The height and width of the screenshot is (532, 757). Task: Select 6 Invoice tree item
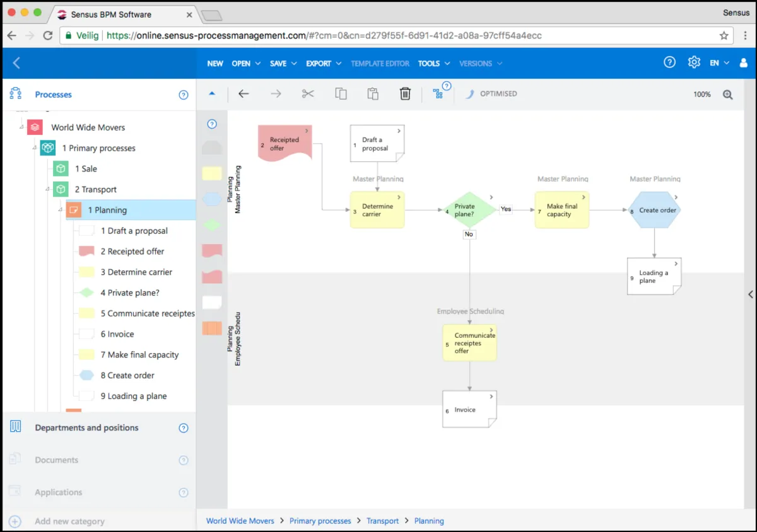(x=117, y=334)
